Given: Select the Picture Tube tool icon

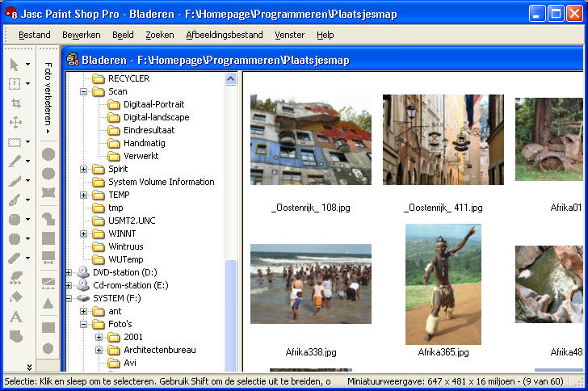Looking at the screenshot, I should 16,278.
